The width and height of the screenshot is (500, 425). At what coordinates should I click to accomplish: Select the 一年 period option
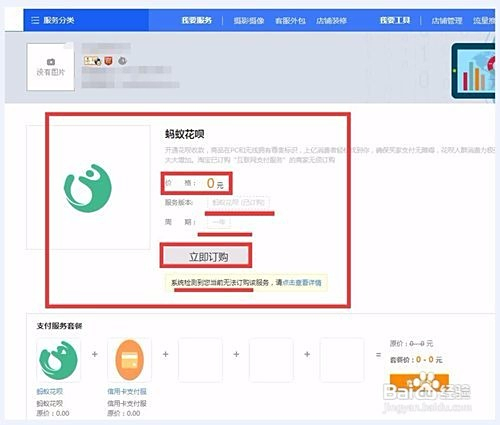tap(219, 222)
